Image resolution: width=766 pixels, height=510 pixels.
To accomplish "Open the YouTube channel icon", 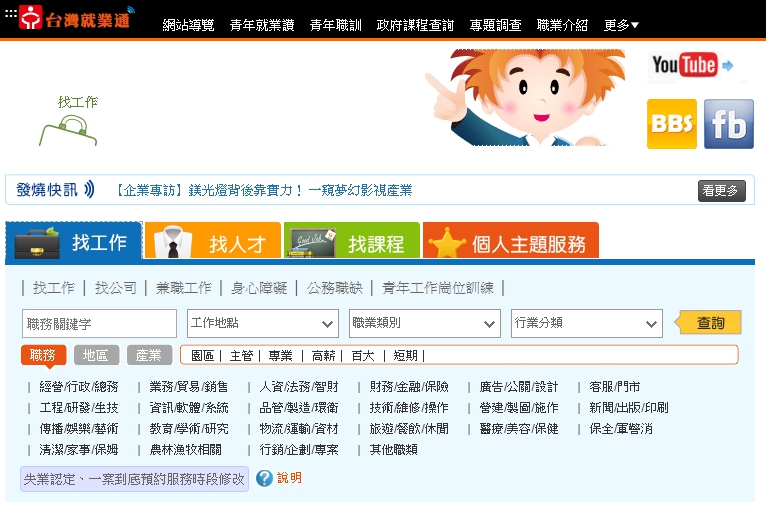I will click(692, 65).
